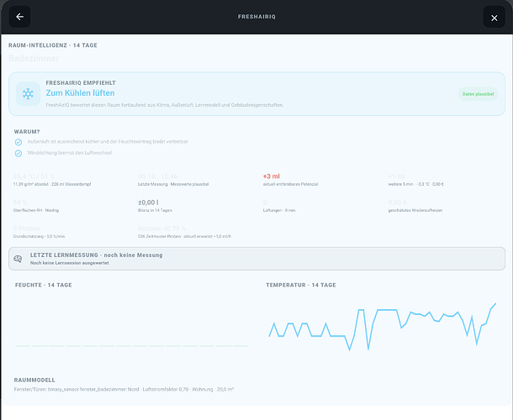Image resolution: width=513 pixels, height=420 pixels.
Task: Click 'geschätztes Wiederaufheizen' label
Action: tap(415, 211)
